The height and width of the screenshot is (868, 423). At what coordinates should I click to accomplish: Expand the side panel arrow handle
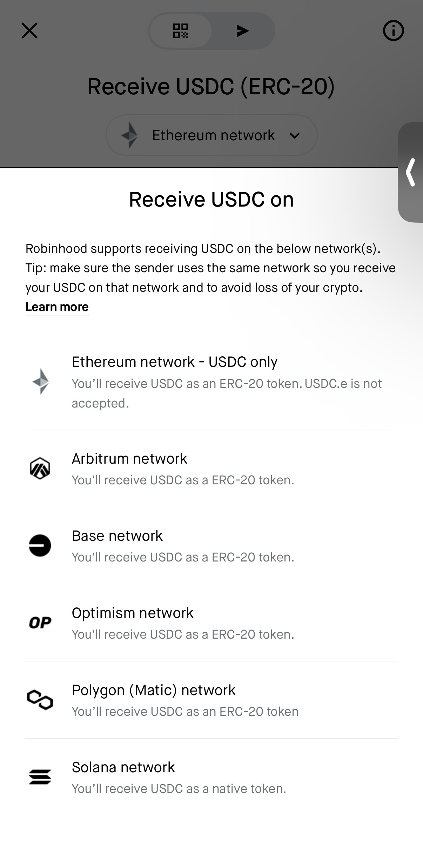coord(411,172)
